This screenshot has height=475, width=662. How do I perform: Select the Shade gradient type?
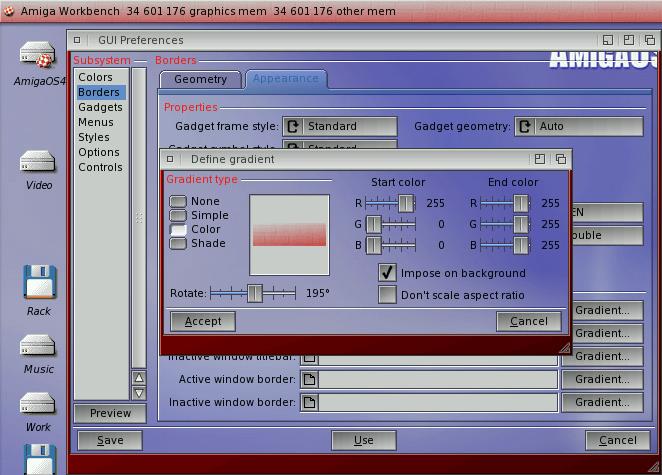(178, 243)
